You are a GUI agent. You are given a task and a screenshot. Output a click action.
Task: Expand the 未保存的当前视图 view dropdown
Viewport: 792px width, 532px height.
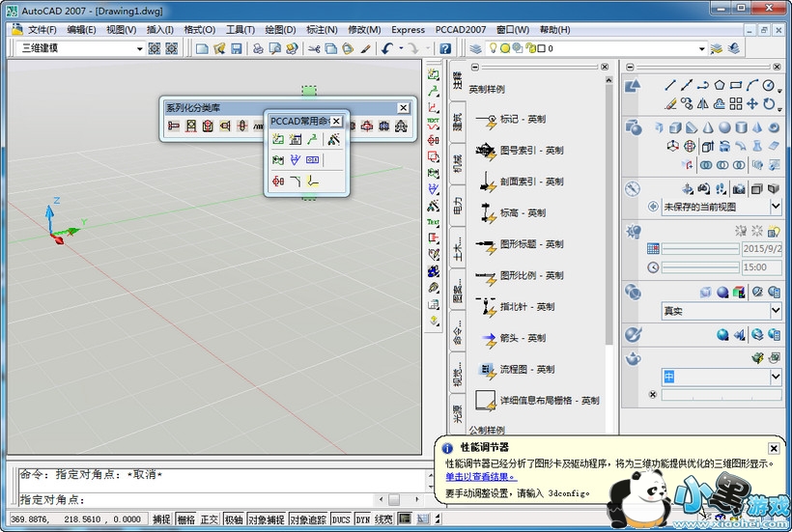click(x=776, y=207)
